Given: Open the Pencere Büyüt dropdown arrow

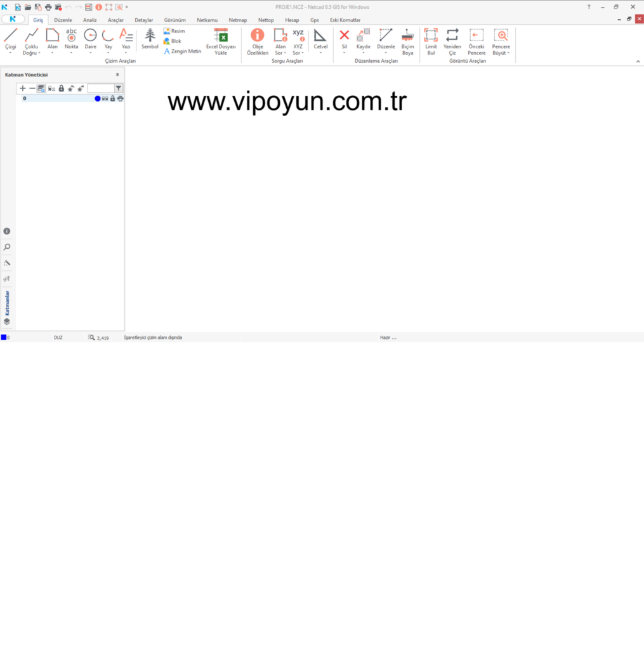Looking at the screenshot, I should point(508,53).
